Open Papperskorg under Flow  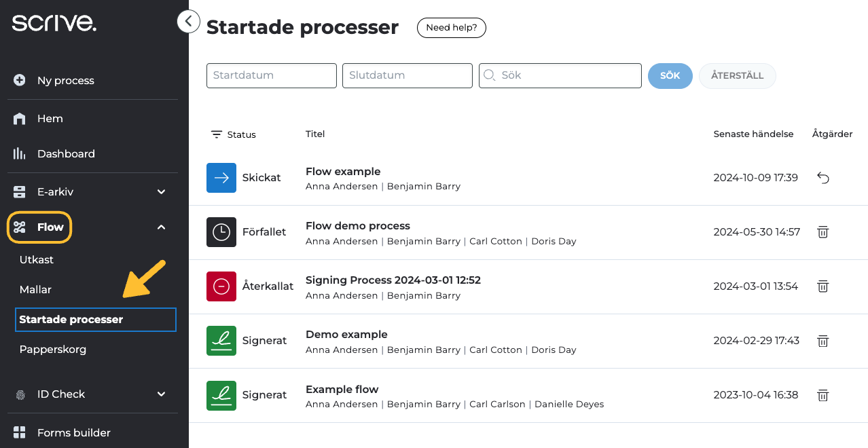tap(53, 350)
